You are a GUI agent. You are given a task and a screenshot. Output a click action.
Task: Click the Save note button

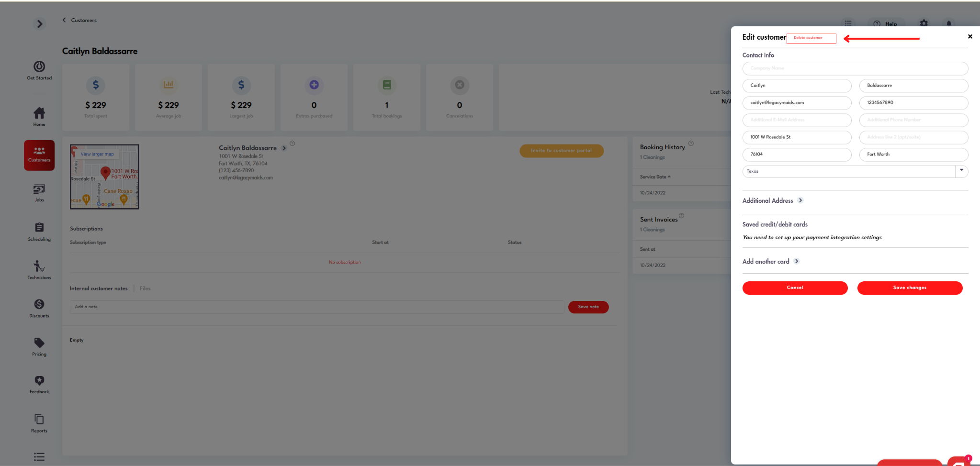point(588,307)
